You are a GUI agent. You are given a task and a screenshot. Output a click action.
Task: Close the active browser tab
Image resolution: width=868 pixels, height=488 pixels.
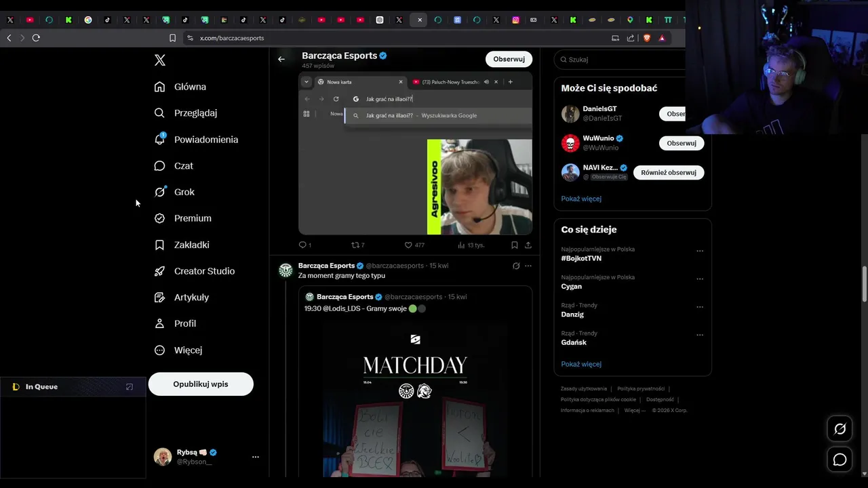pos(419,20)
